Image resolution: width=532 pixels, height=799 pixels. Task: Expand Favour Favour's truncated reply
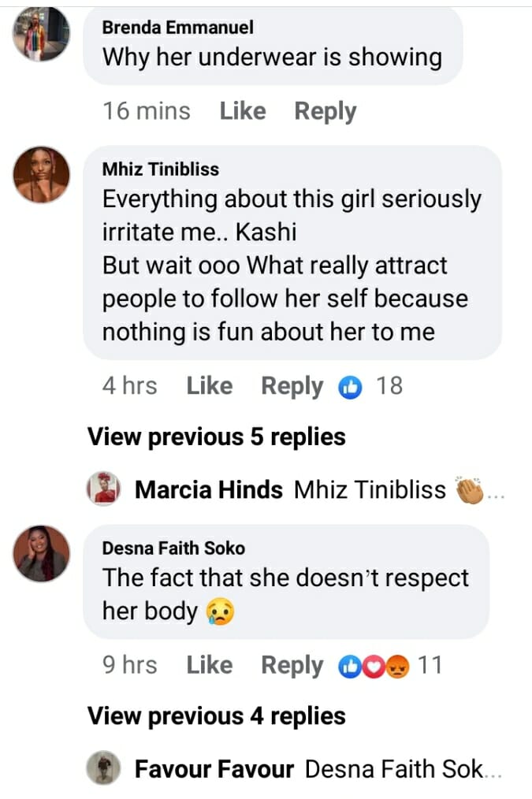point(402,769)
